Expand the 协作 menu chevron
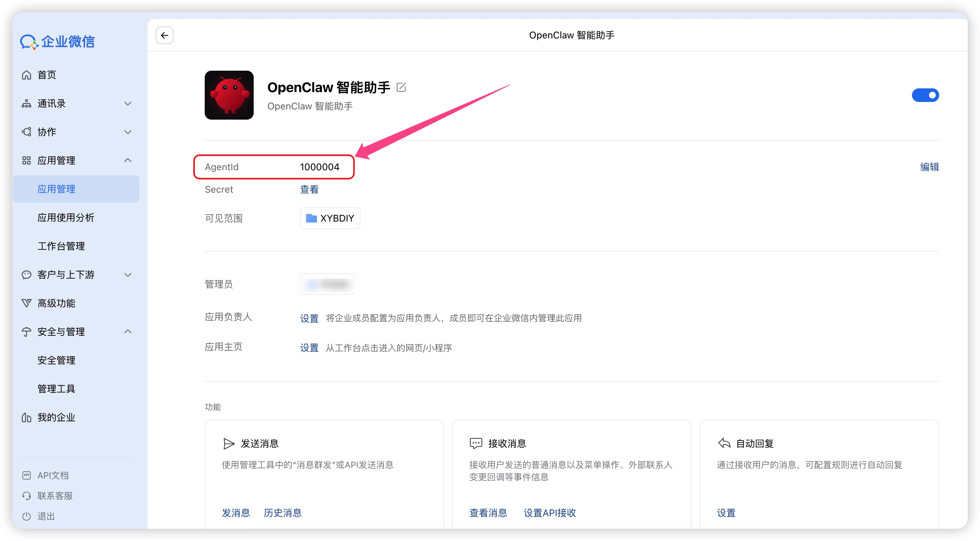The height and width of the screenshot is (541, 980). coord(128,132)
